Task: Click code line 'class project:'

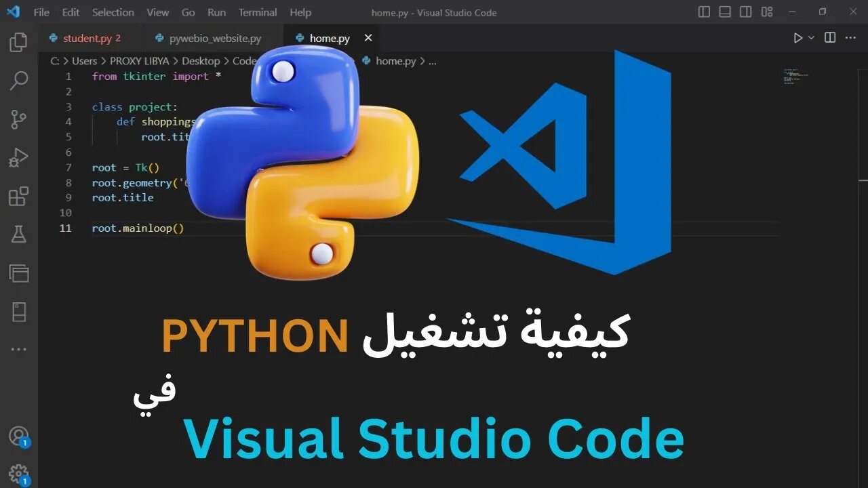Action: pyautogui.click(x=135, y=107)
